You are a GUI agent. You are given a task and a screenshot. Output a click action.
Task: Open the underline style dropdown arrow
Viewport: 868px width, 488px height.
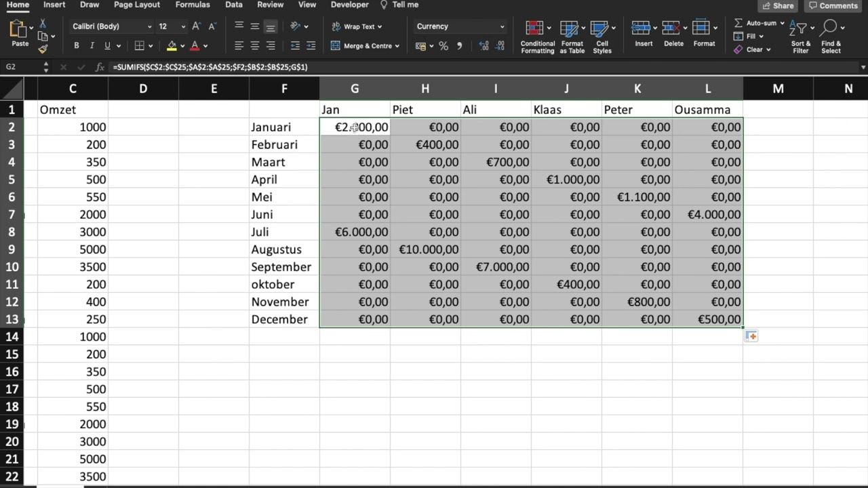118,46
